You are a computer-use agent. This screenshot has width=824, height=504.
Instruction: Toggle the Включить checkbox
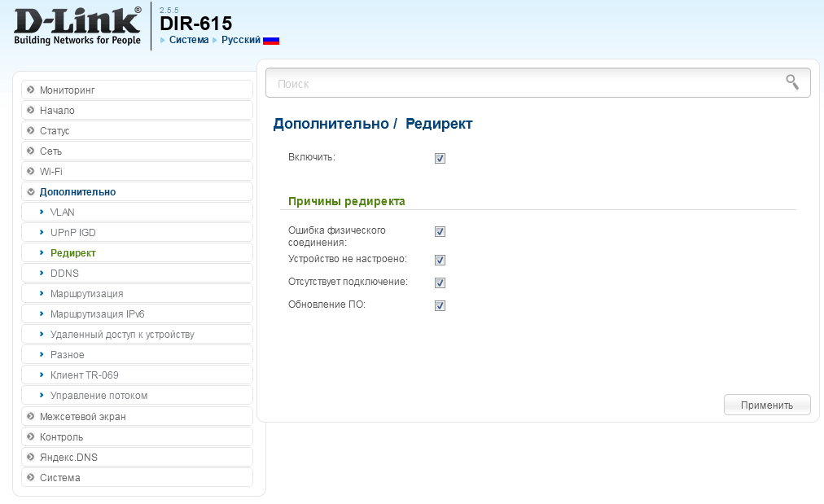coord(440,158)
